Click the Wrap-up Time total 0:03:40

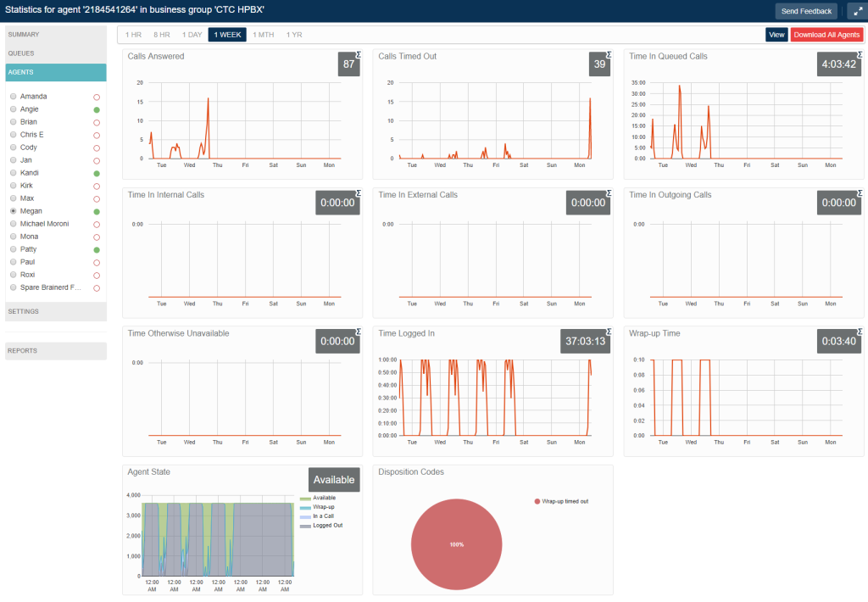[x=838, y=341]
